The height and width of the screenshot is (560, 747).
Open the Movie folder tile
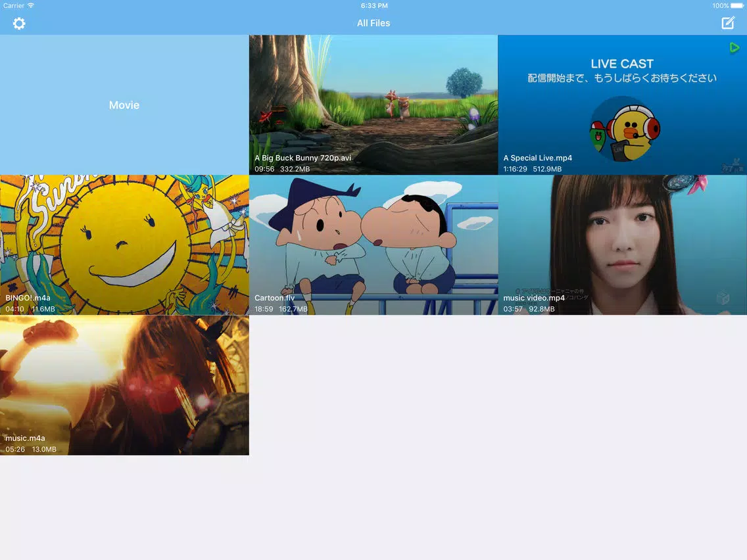point(124,105)
